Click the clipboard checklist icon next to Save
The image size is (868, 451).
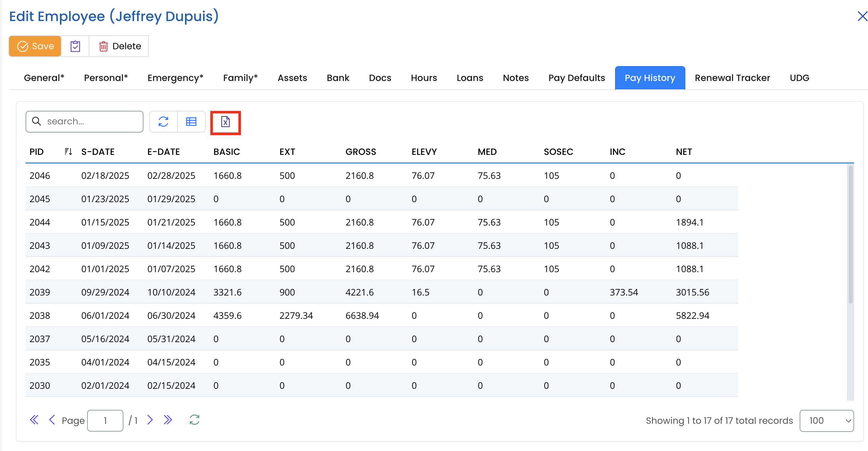(x=75, y=46)
